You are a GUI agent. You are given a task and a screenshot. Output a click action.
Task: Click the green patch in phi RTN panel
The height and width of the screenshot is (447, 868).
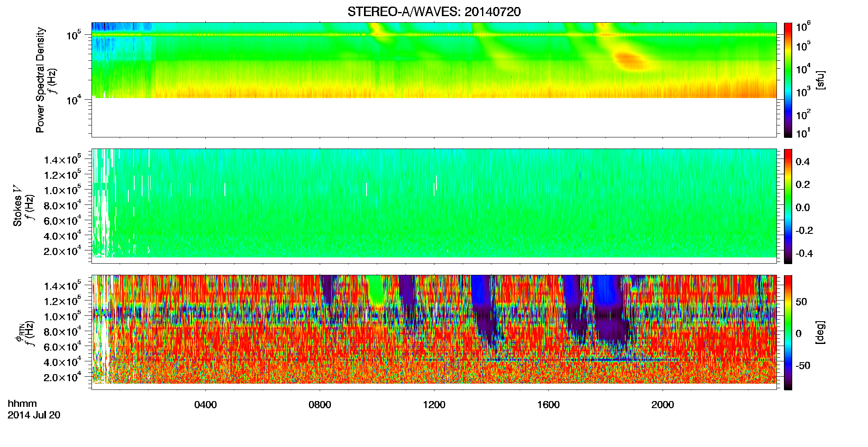click(x=376, y=290)
